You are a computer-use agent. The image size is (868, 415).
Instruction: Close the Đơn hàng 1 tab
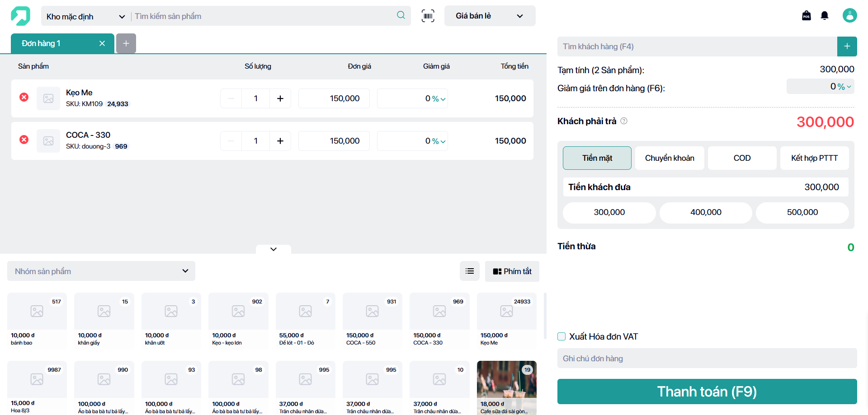(102, 43)
